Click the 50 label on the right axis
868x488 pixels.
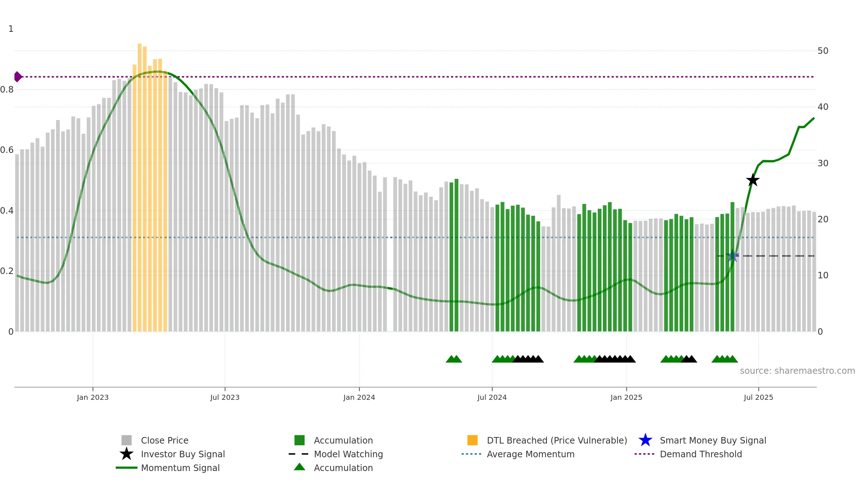(x=823, y=51)
